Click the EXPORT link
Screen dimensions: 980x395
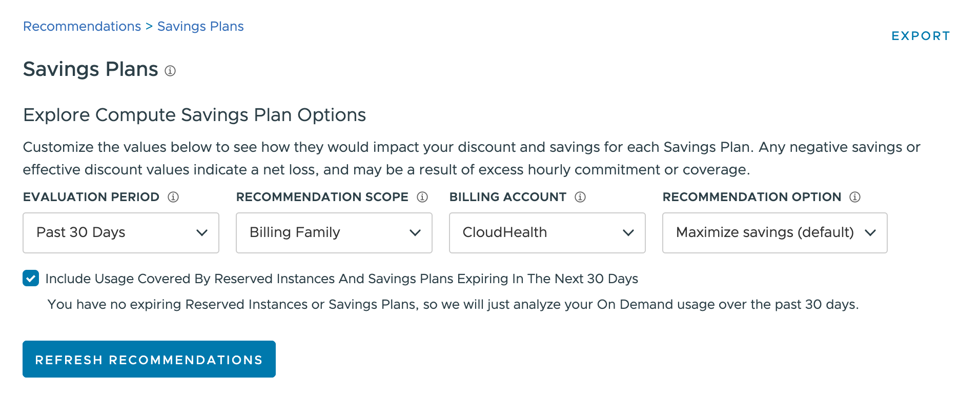click(x=920, y=36)
